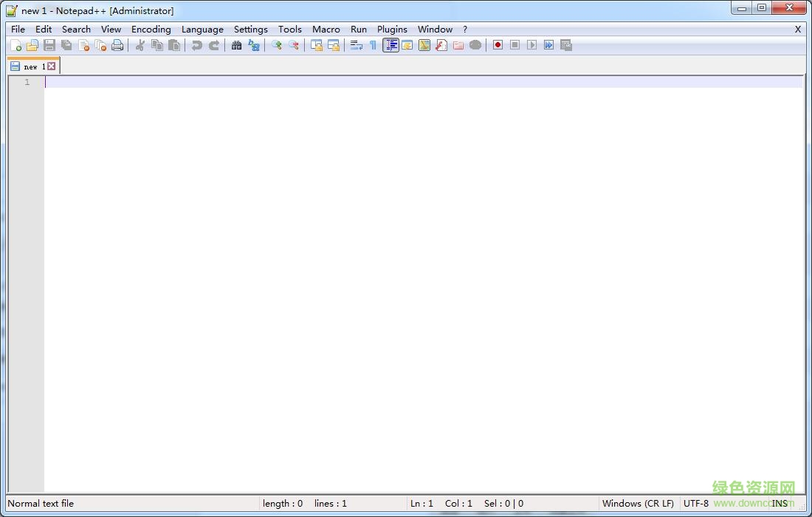
Task: Toggle the indent guide button
Action: click(390, 45)
